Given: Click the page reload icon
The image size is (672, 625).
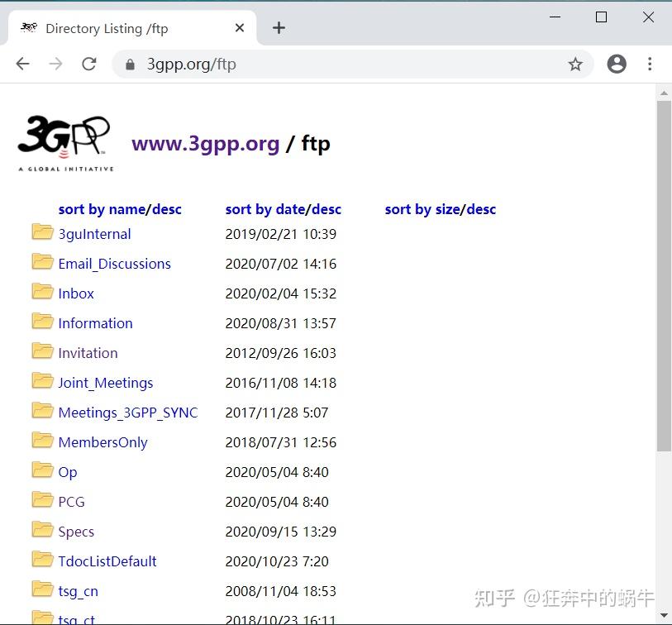Looking at the screenshot, I should point(88,63).
